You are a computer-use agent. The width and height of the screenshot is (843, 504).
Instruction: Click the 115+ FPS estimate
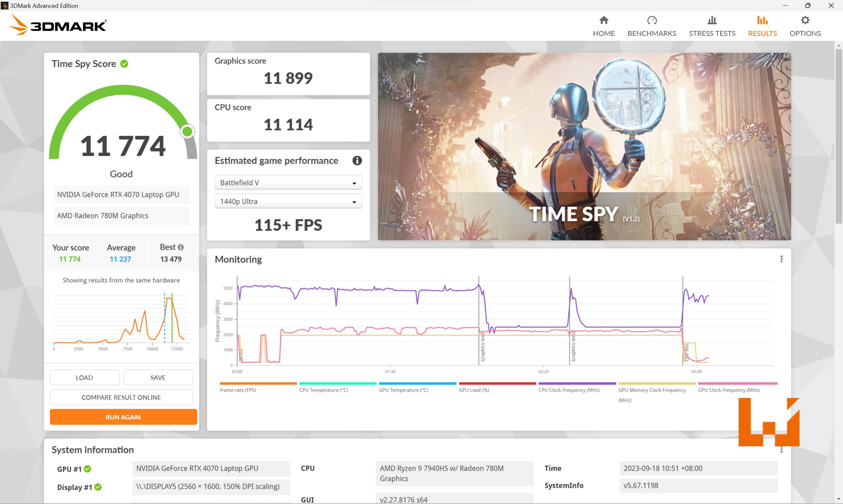coord(288,225)
